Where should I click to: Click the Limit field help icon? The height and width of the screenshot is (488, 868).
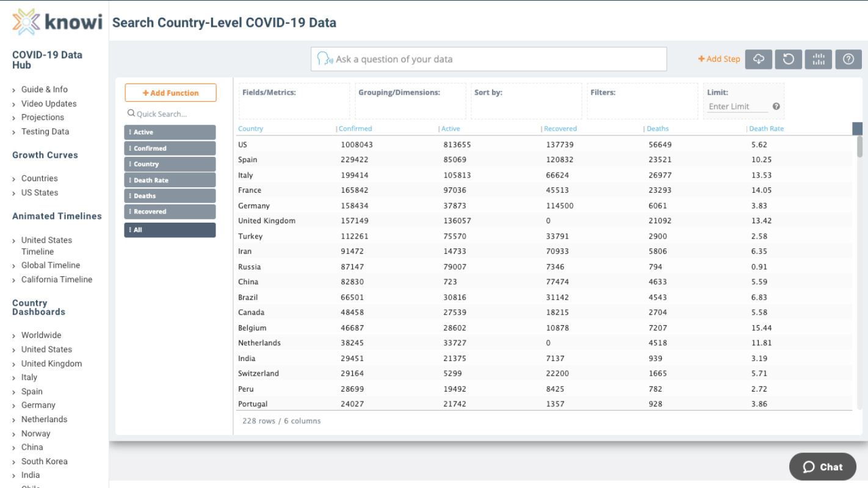pos(776,106)
